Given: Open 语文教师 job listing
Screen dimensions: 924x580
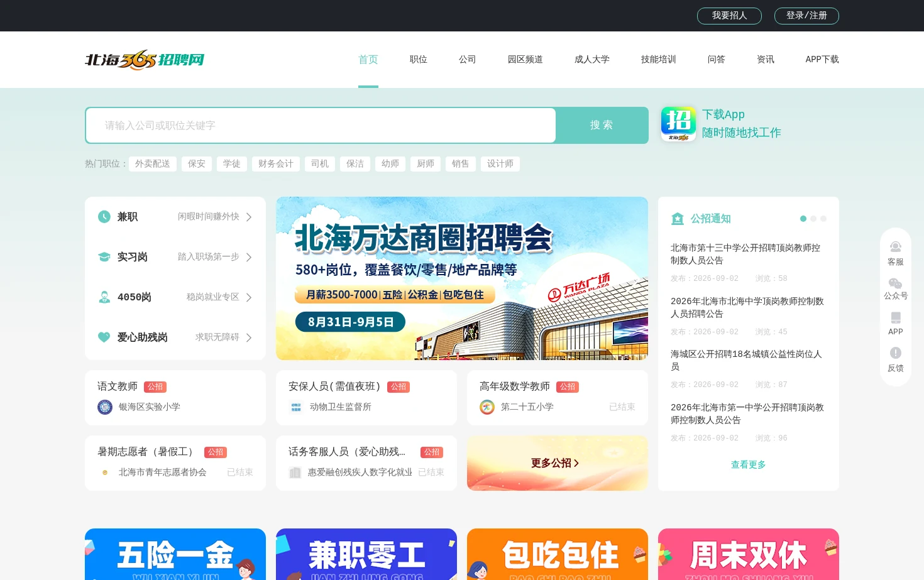Looking at the screenshot, I should [175, 398].
